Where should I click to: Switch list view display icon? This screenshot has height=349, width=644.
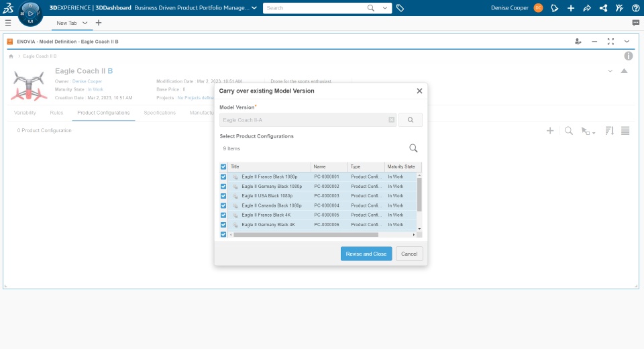click(x=625, y=131)
